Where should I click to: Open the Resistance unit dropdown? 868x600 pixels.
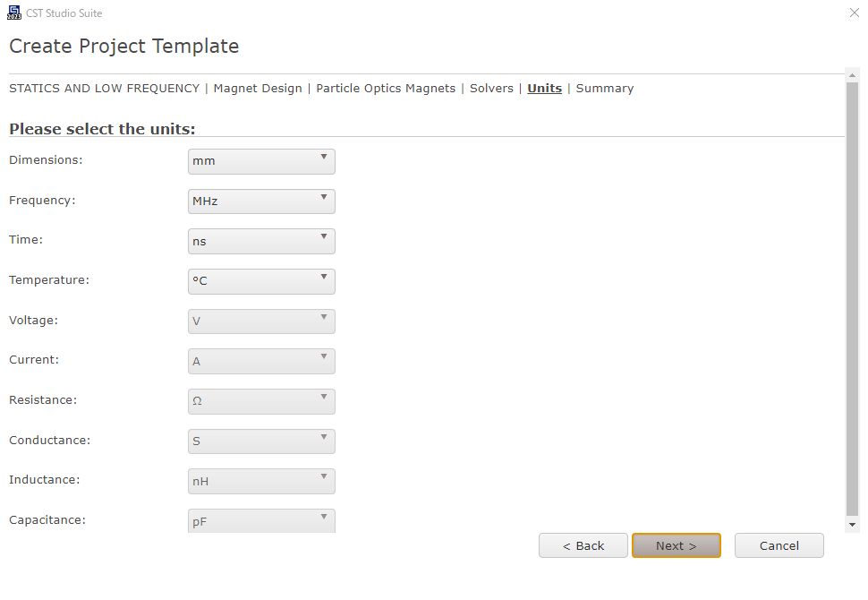point(261,401)
